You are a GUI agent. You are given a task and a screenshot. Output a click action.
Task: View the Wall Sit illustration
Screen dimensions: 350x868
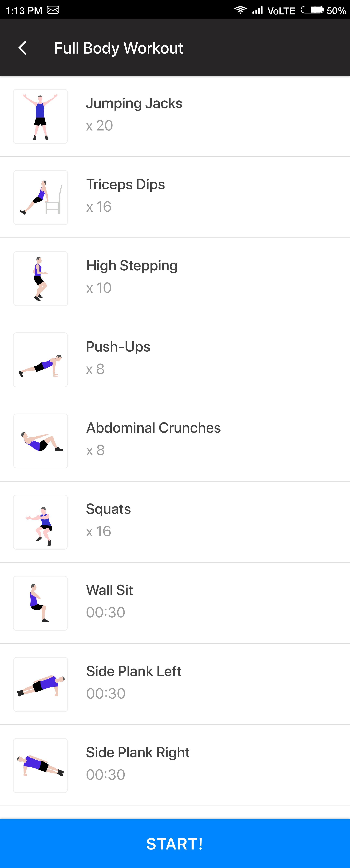pyautogui.click(x=40, y=603)
